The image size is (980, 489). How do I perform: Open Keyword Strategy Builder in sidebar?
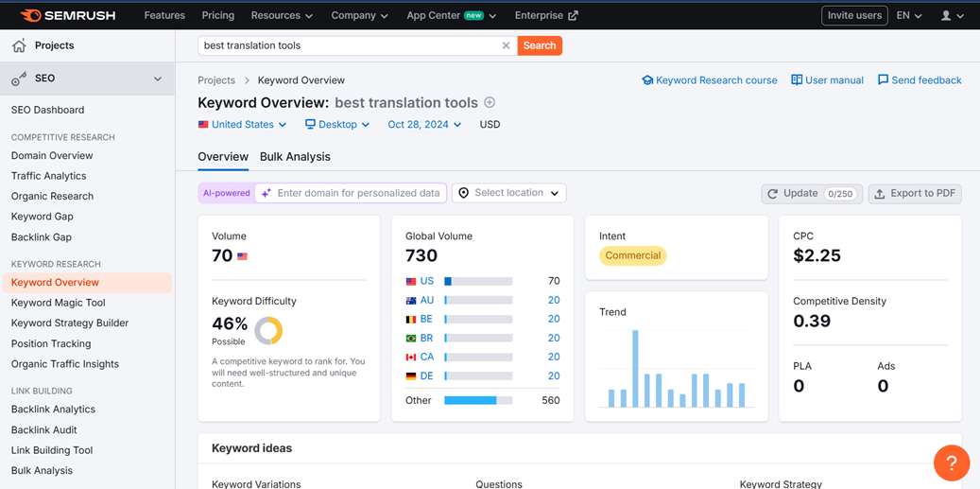click(70, 323)
